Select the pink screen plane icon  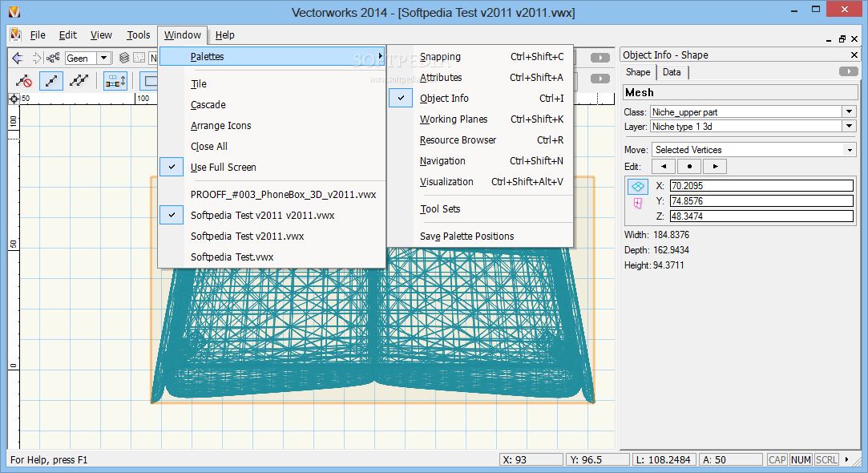coord(638,204)
